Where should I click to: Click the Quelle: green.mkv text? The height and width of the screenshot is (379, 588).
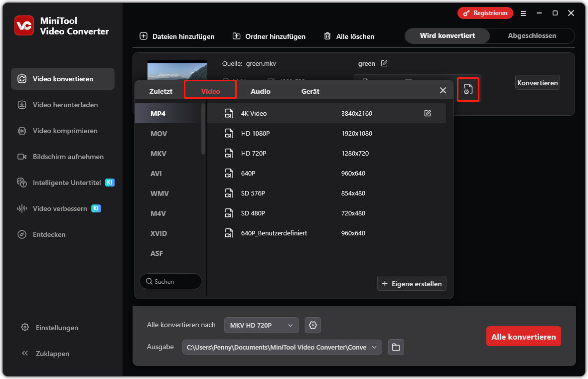[x=249, y=63]
